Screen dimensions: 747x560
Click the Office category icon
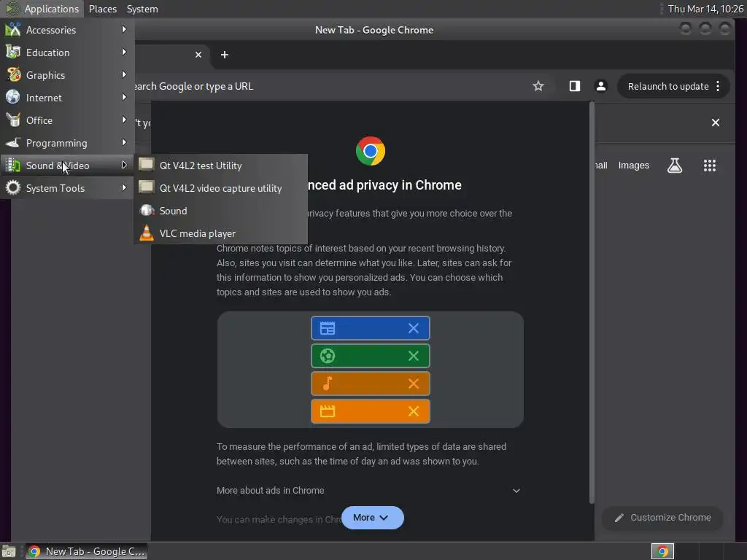[x=13, y=120]
